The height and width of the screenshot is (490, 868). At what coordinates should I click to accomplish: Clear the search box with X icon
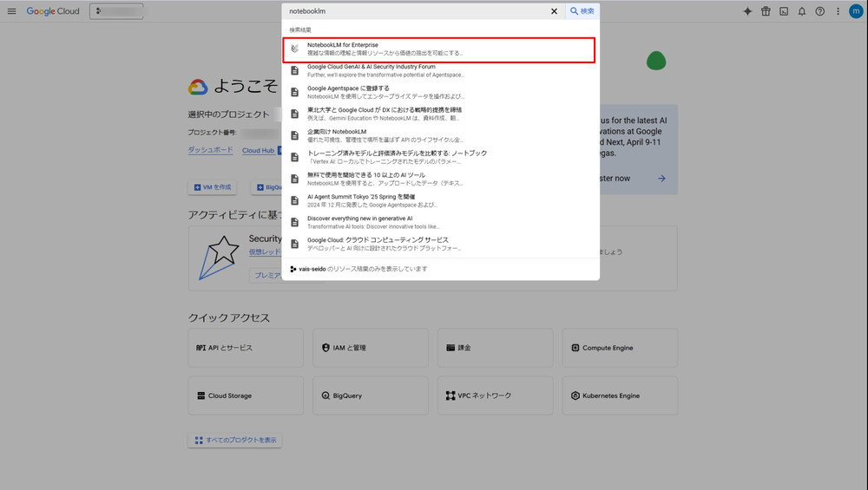(x=554, y=11)
